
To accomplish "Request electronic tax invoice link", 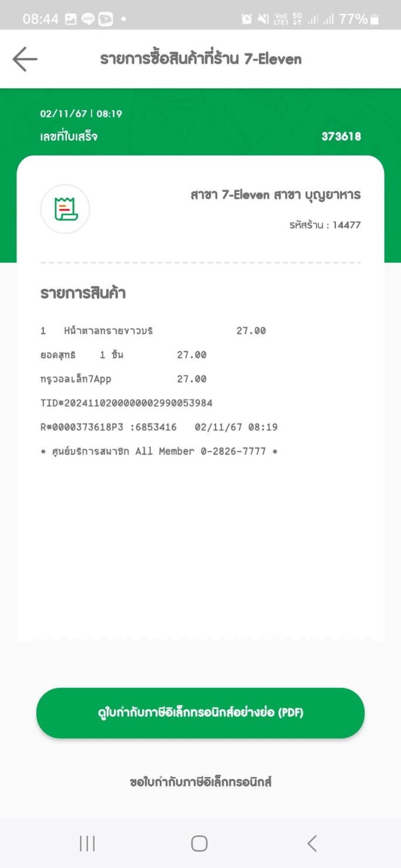I will pyautogui.click(x=200, y=782).
